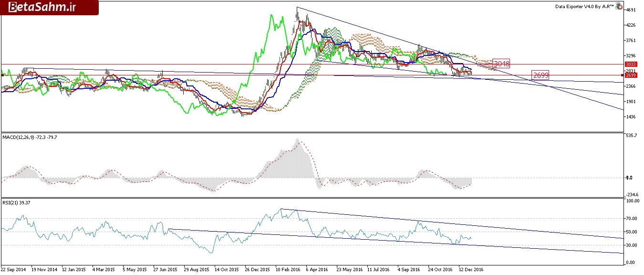Click the boxed 2699 label on chart

tap(541, 75)
